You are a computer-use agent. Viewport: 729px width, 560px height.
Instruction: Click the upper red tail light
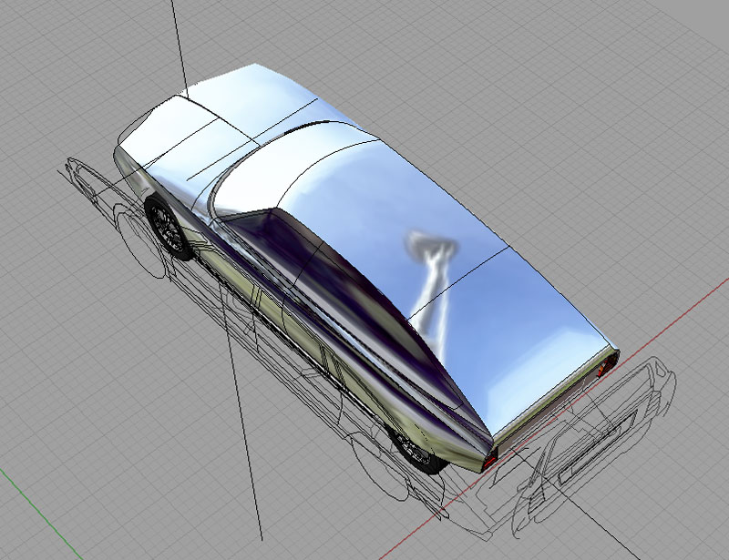[604, 367]
